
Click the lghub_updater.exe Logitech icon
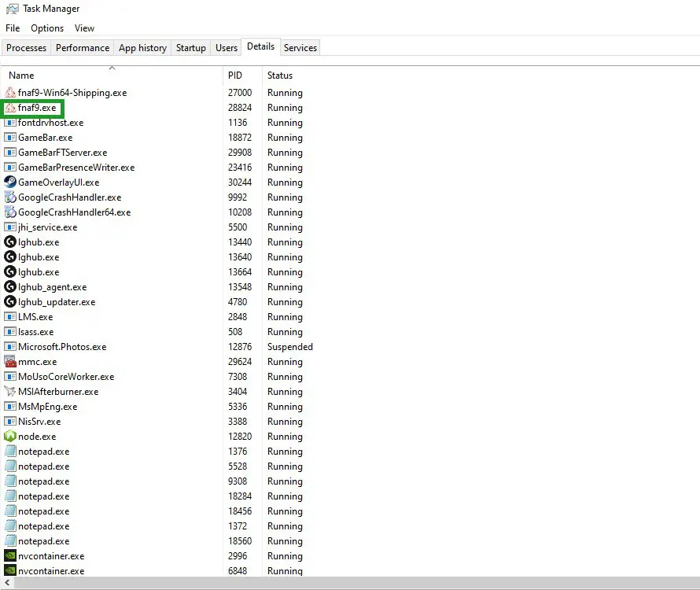10,302
